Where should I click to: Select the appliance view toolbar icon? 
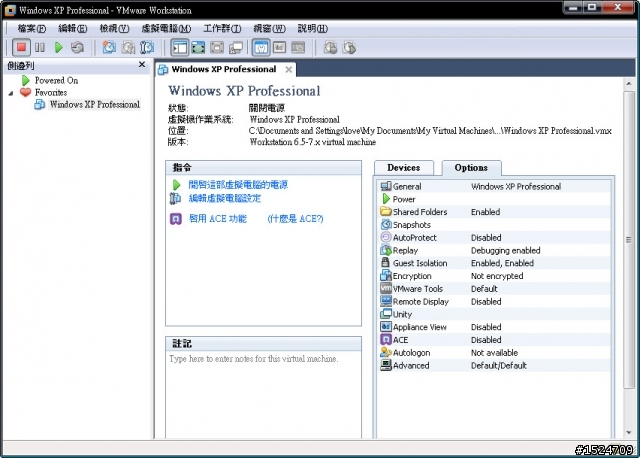(x=280, y=48)
